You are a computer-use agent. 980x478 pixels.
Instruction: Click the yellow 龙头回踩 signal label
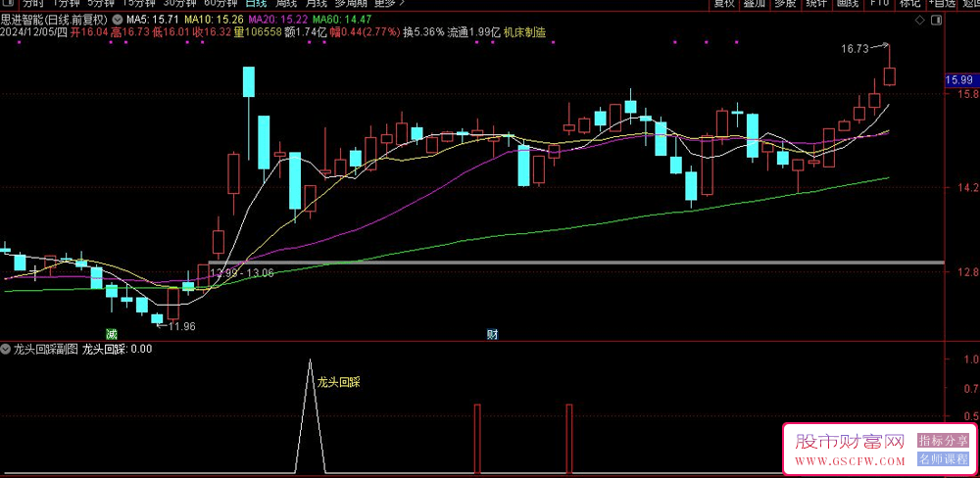(x=339, y=382)
